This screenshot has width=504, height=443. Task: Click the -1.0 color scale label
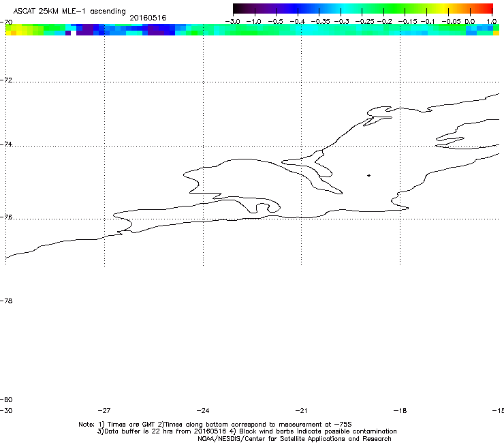coord(253,22)
